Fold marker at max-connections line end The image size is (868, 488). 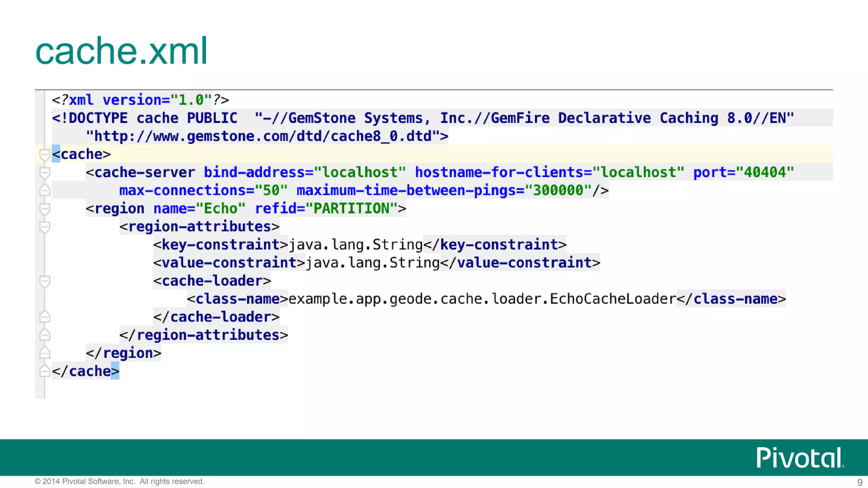tap(45, 190)
